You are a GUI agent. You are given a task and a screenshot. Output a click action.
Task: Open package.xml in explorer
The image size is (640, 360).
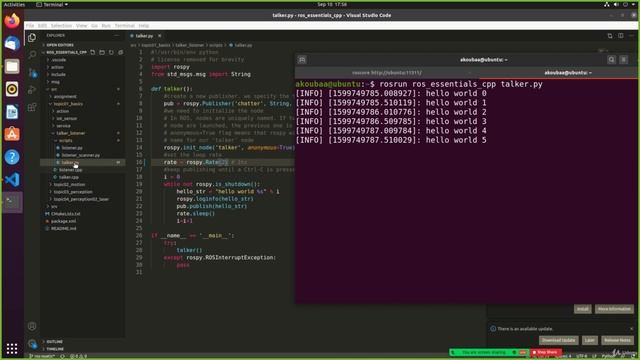(x=63, y=222)
